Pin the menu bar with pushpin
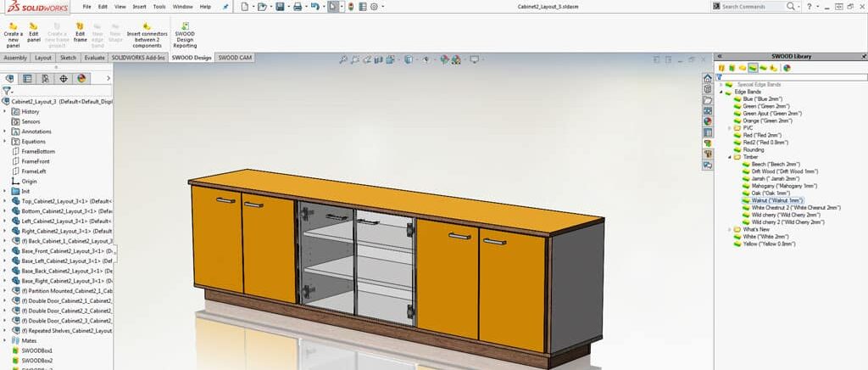Screen dimensions: 868x370 pyautogui.click(x=225, y=7)
